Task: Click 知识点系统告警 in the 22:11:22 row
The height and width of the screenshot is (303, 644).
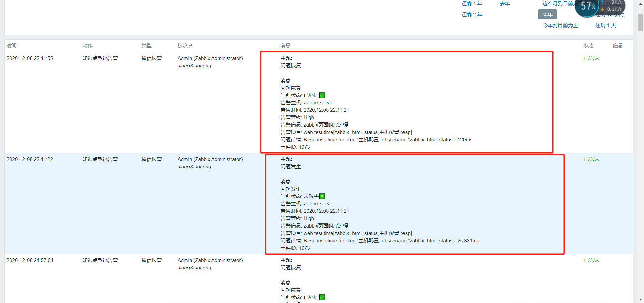Action: click(100, 159)
